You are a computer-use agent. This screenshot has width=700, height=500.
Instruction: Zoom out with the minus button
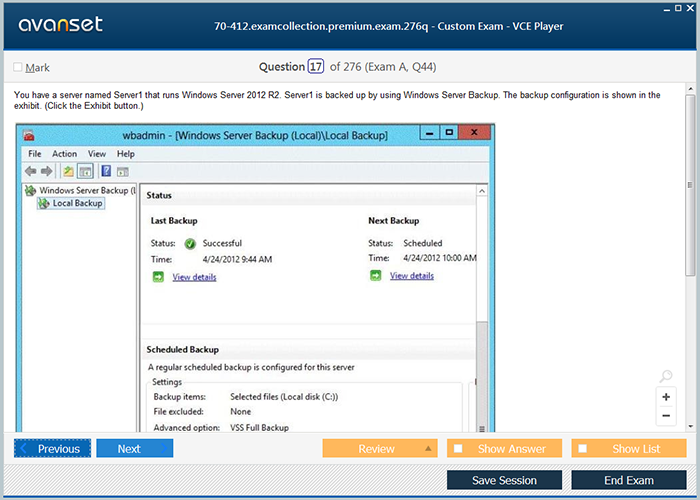click(x=666, y=416)
